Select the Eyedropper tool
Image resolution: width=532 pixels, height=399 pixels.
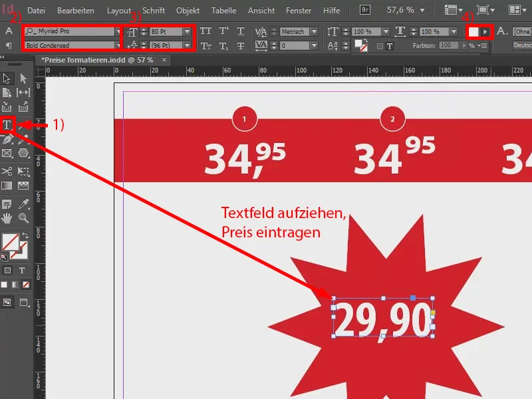click(x=23, y=204)
